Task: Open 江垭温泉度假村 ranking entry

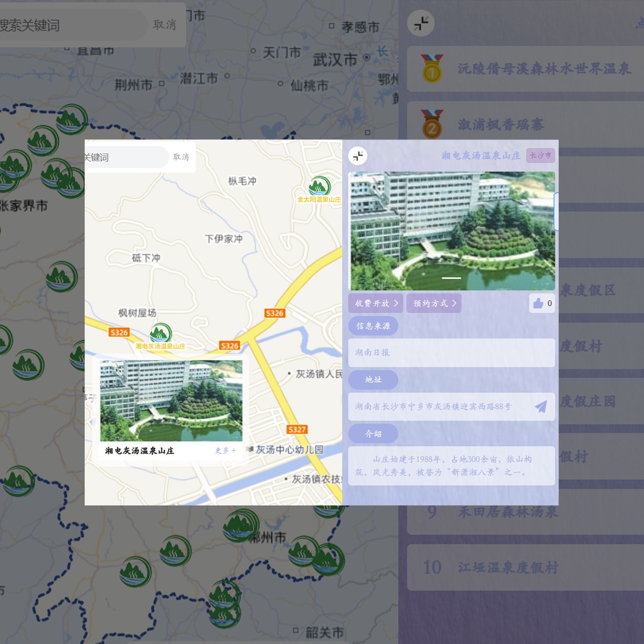Action: [x=508, y=568]
